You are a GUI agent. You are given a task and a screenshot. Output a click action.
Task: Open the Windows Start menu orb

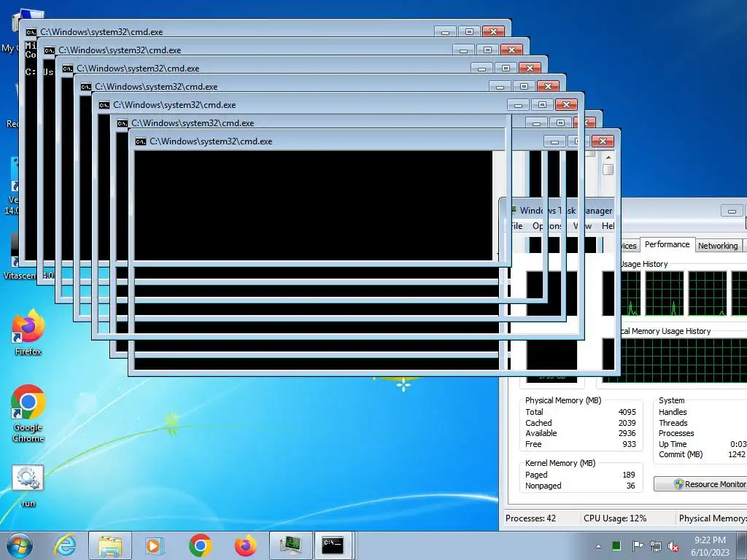coord(19,545)
